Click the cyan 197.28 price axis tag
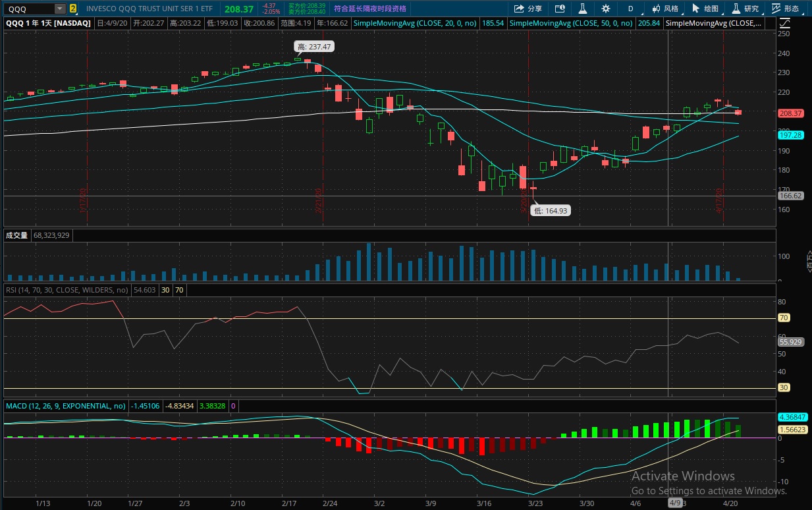This screenshot has width=812, height=510. (x=790, y=134)
